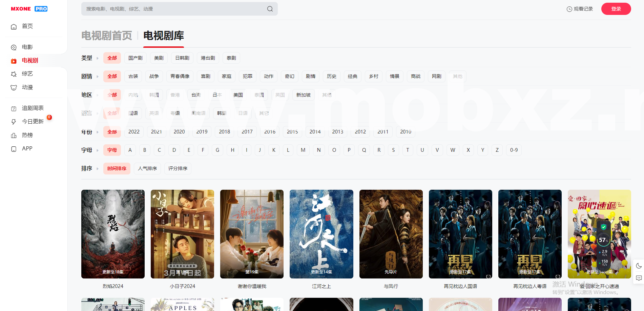This screenshot has height=311, width=644.
Task: Click the 观看记录 link text
Action: [x=583, y=9]
